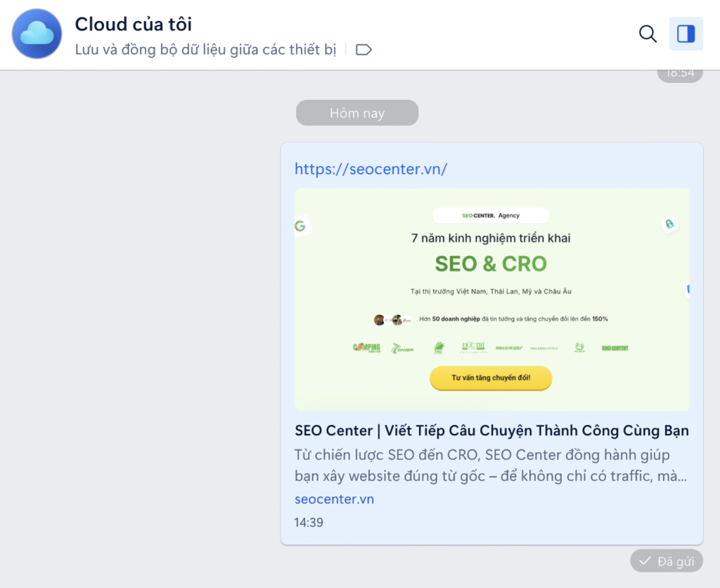This screenshot has height=588, width=720.
Task: Click the 14:39 message timestamp
Action: pos(309,523)
